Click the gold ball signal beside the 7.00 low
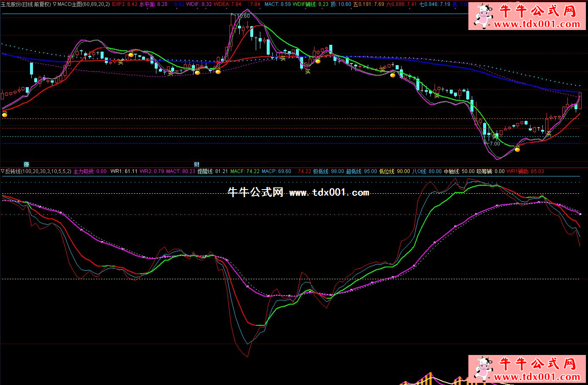Image resolution: width=588 pixels, height=385 pixels. (517, 149)
